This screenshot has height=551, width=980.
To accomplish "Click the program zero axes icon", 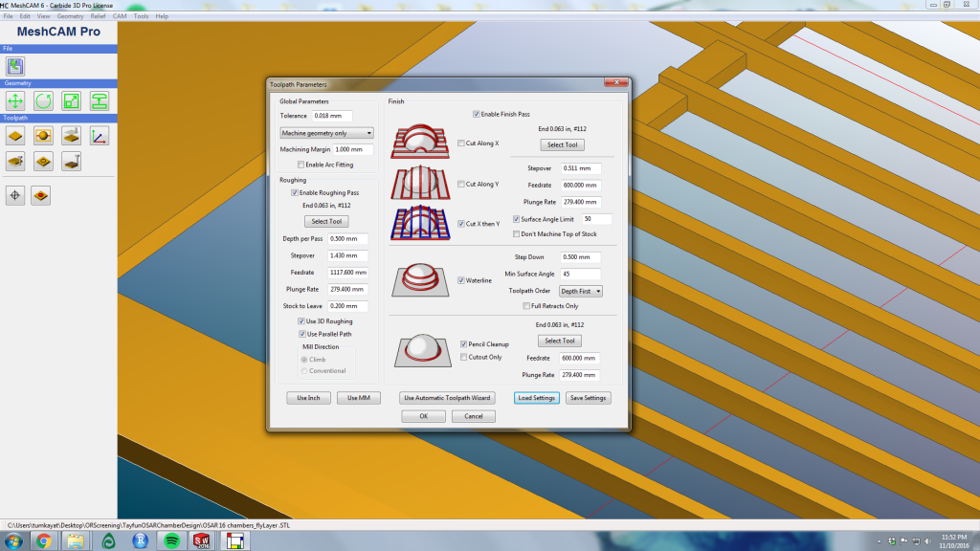I will pyautogui.click(x=100, y=136).
